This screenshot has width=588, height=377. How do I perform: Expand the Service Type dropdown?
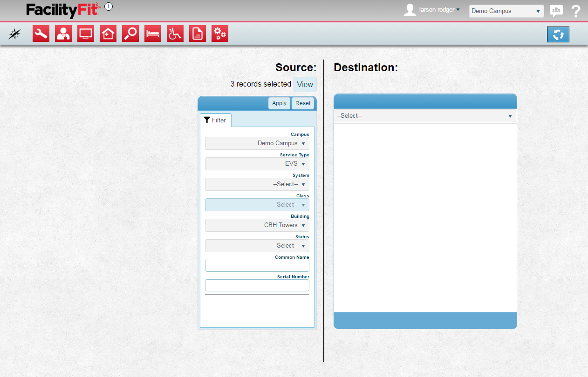[x=257, y=164]
